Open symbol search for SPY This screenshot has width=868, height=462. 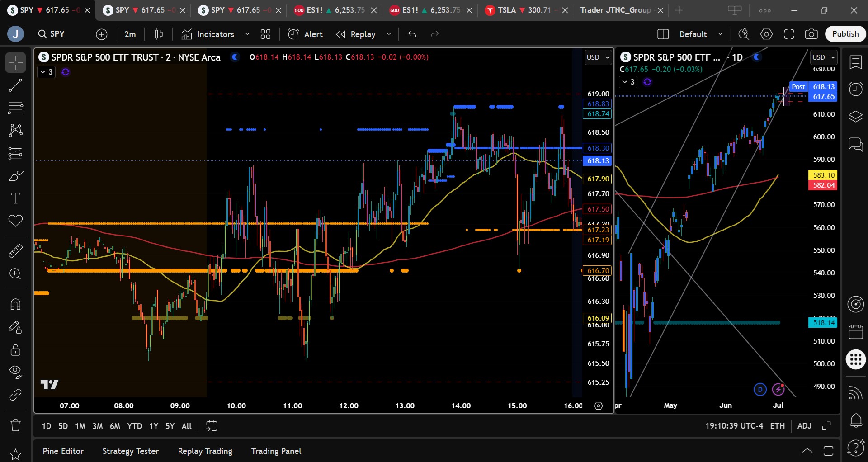[52, 34]
